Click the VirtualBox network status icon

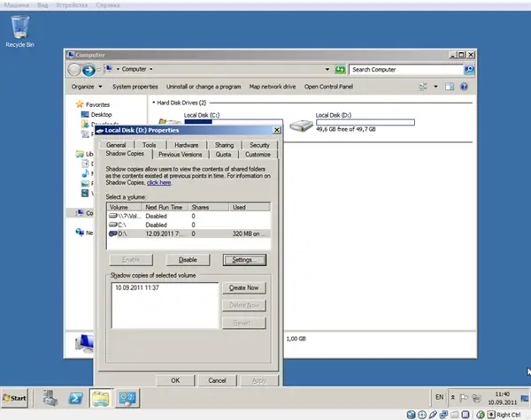[443, 415]
